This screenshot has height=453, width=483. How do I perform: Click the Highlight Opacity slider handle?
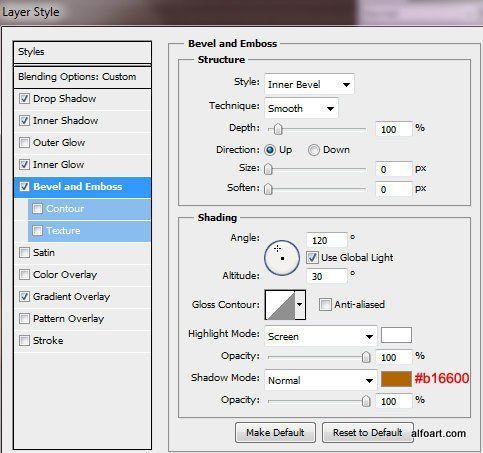pos(366,357)
